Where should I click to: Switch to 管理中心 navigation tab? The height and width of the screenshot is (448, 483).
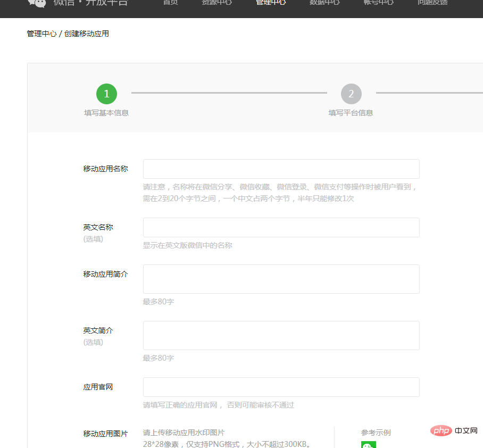click(x=271, y=3)
